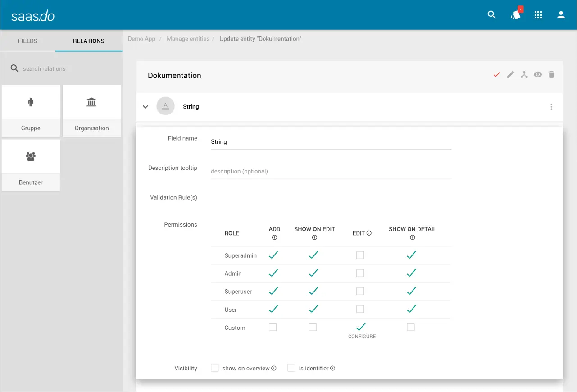Click the search magnifier in top bar
The width and height of the screenshot is (577, 392).
[x=491, y=15]
